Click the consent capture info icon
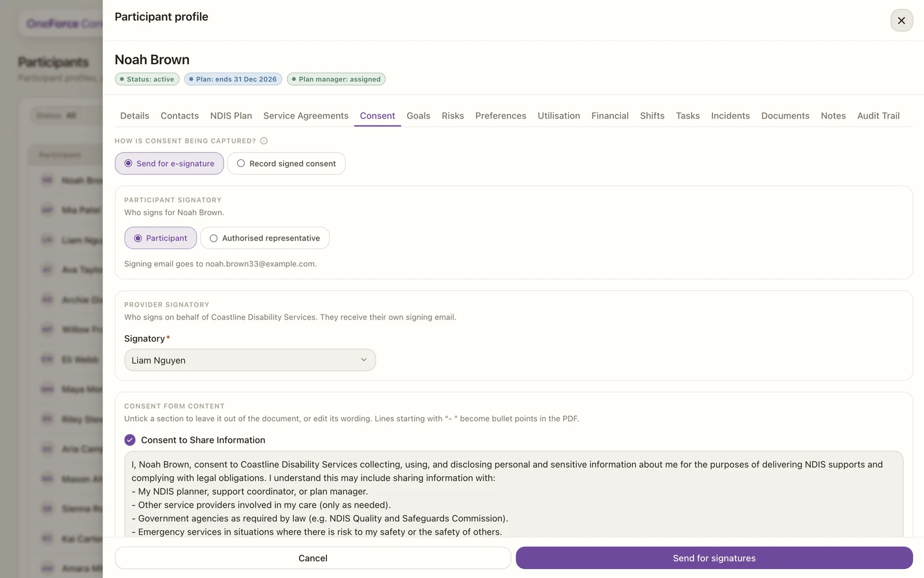Viewport: 924px width, 578px height. 264,141
